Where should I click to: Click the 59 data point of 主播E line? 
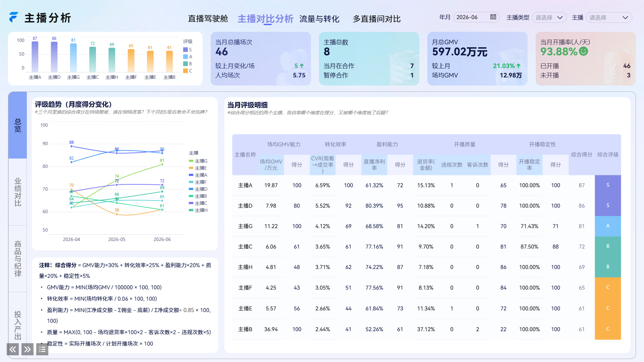117,214
